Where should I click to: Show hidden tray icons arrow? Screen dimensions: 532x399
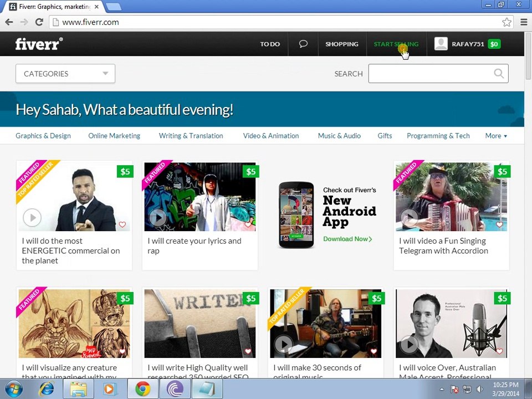coord(442,389)
